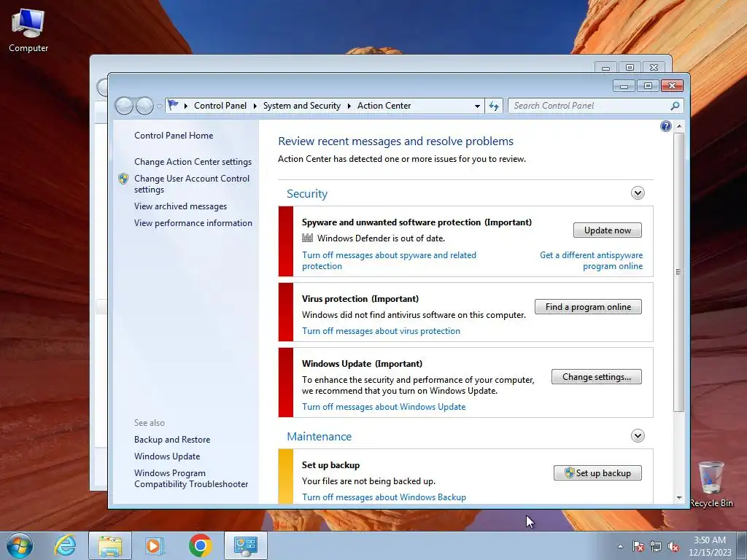Click the Windows Start orb
The width and height of the screenshot is (747, 560).
20,545
